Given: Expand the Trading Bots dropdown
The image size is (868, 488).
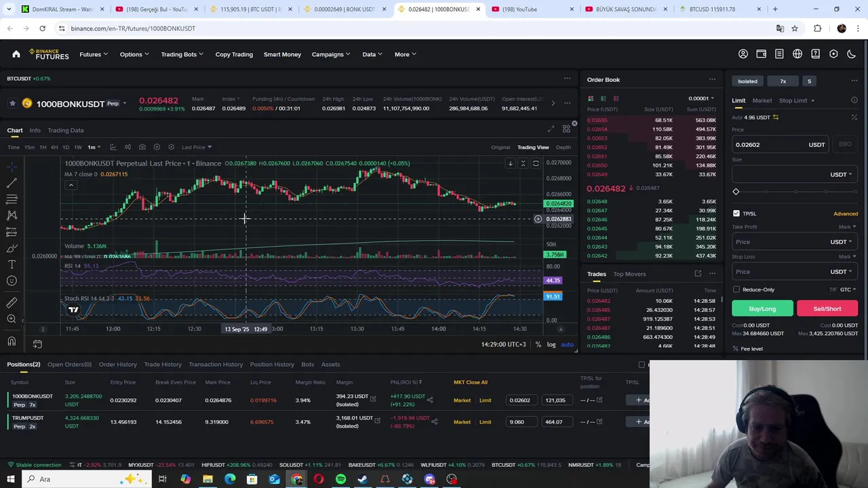Looking at the screenshot, I should 182,54.
